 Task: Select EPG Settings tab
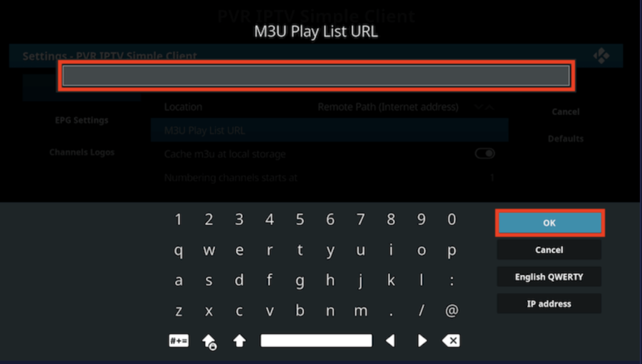(82, 120)
